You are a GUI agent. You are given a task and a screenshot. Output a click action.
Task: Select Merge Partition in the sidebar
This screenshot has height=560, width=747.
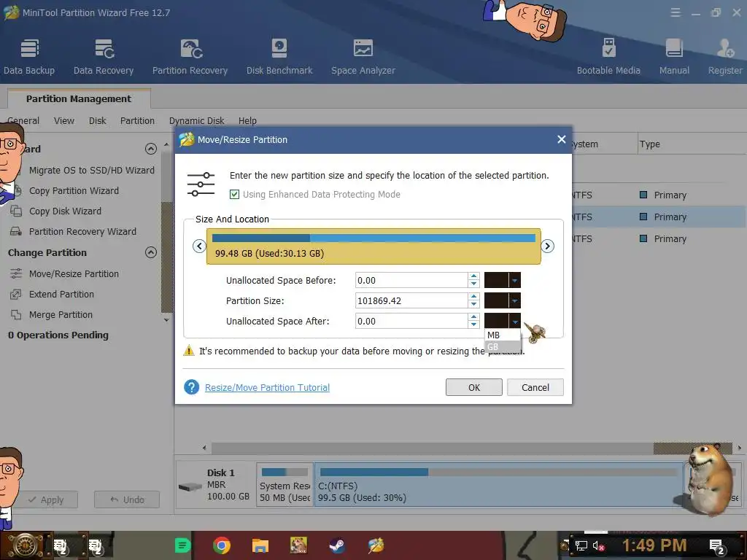click(61, 315)
